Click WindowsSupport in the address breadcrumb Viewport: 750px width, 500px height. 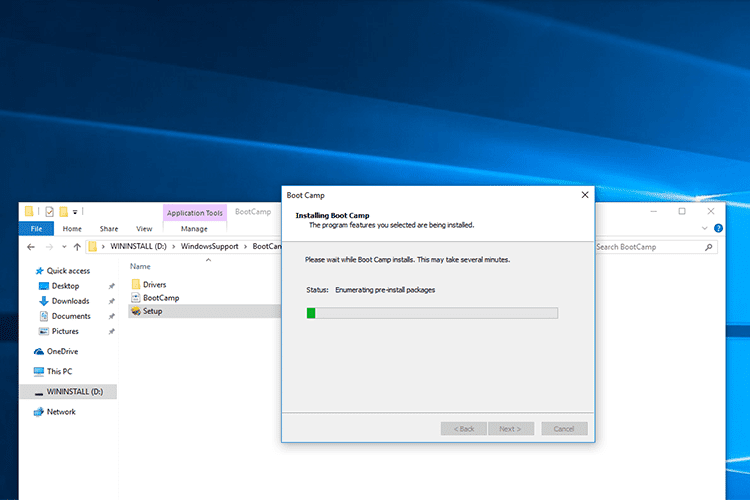tap(209, 246)
